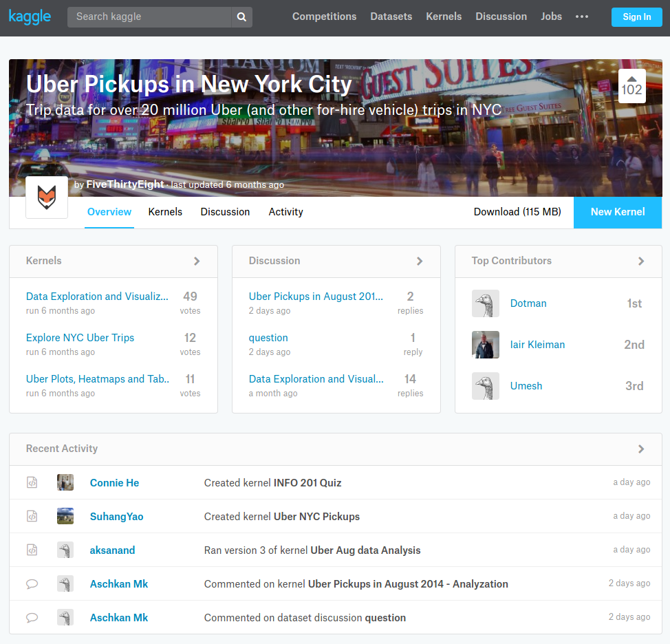Expand the Discussion panel chevron
Image resolution: width=670 pixels, height=644 pixels.
point(420,261)
